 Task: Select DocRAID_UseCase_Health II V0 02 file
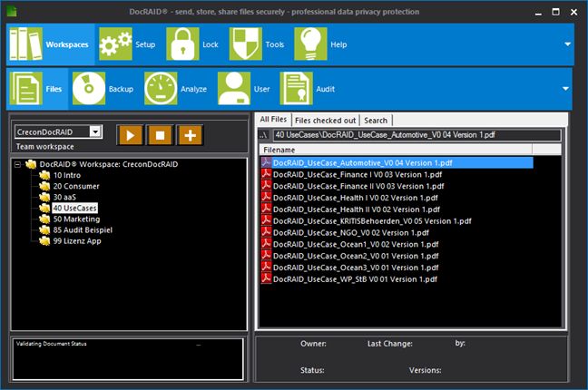[357, 210]
